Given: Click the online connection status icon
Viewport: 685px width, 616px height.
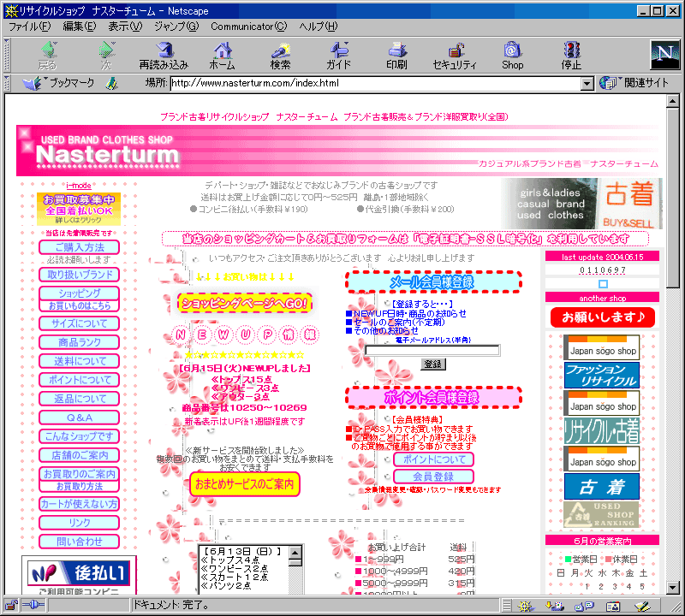Looking at the screenshot, I should pos(33,606).
